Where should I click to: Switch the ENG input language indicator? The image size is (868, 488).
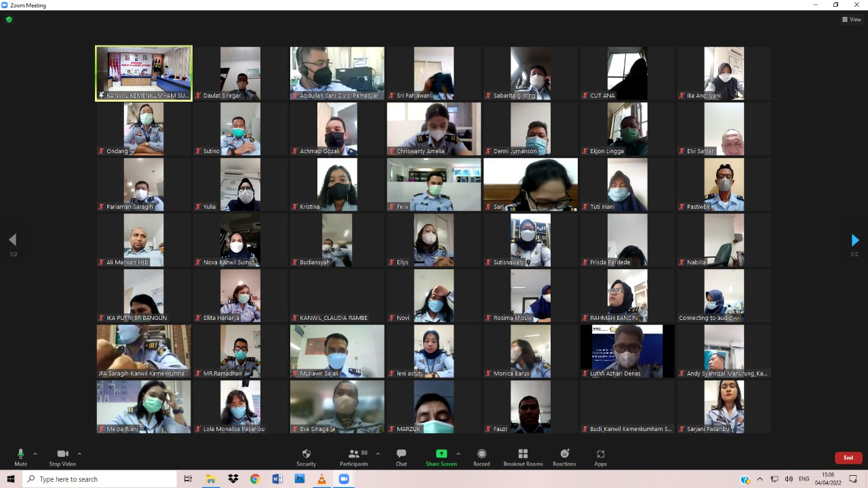coord(804,479)
